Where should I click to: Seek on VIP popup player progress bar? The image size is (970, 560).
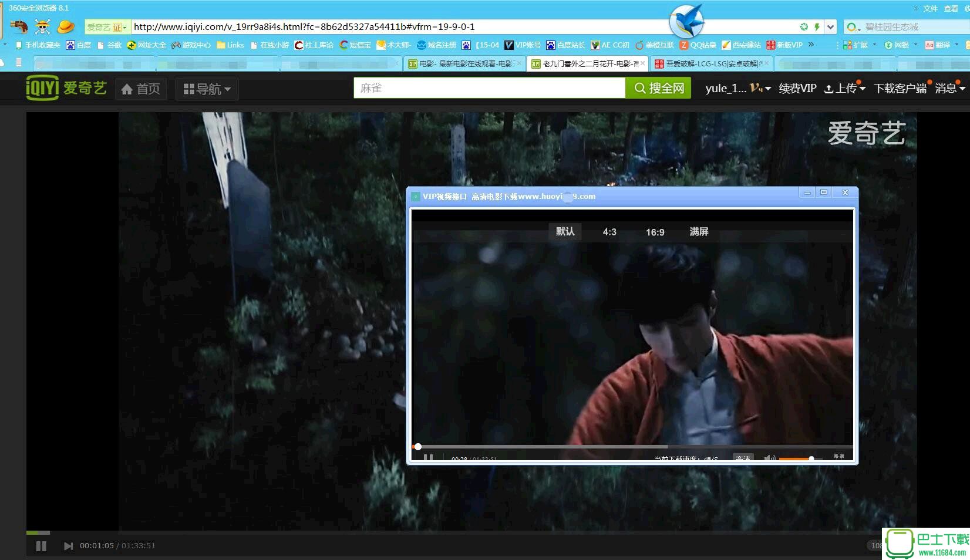pos(633,447)
